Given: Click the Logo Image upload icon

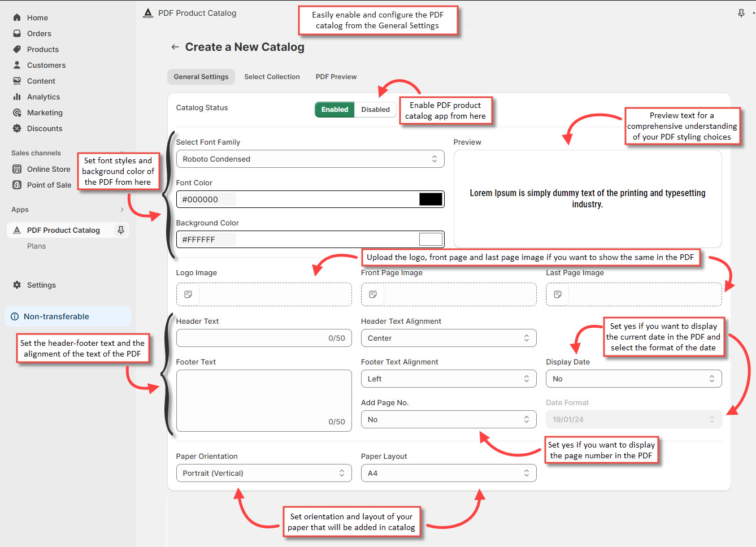Looking at the screenshot, I should coord(187,294).
